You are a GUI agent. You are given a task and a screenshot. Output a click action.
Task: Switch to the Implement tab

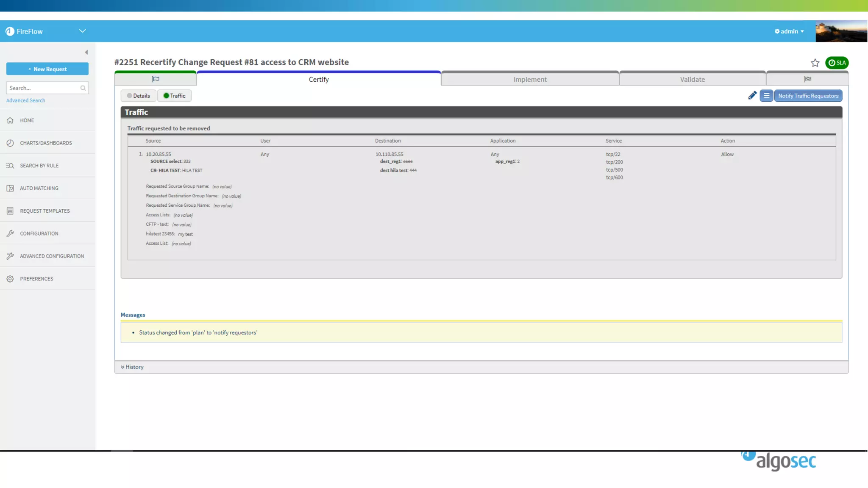click(x=530, y=79)
